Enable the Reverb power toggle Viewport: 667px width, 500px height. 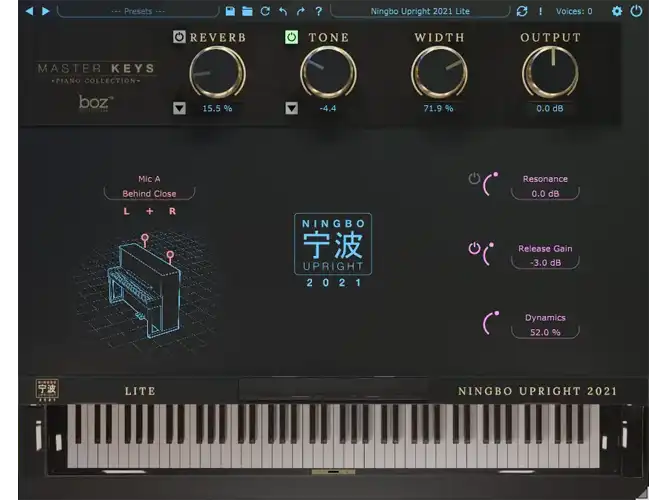pyautogui.click(x=179, y=37)
